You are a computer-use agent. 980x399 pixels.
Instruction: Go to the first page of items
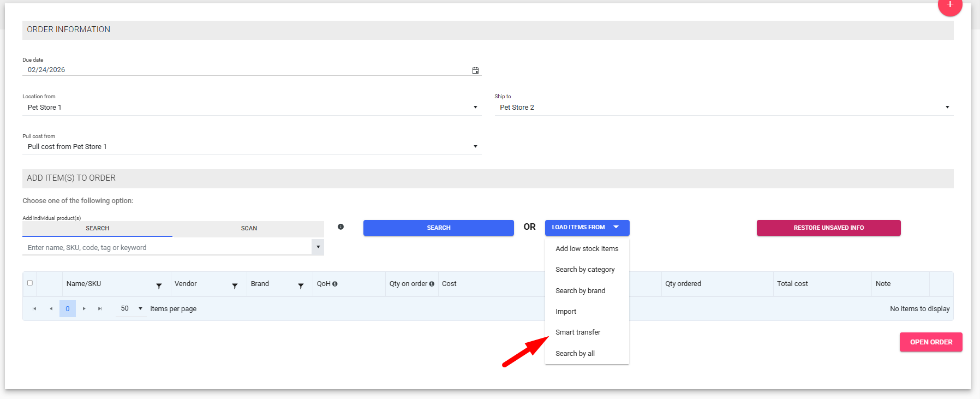tap(34, 308)
